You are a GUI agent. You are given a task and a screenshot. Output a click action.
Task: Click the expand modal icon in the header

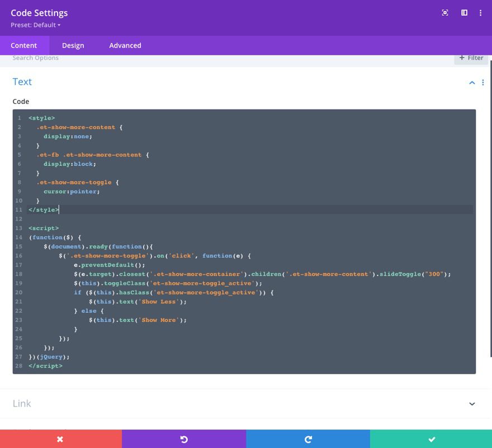click(x=444, y=12)
